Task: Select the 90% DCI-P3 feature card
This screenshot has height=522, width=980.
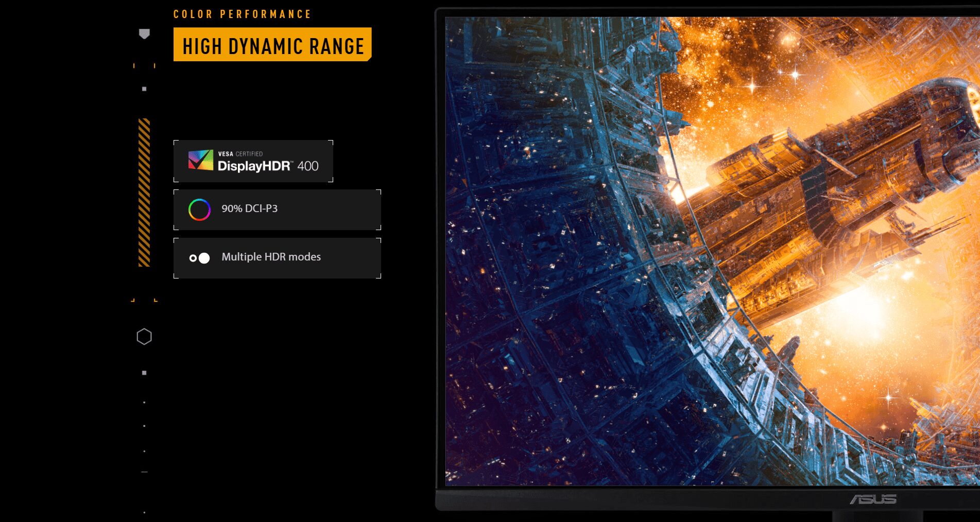Action: [x=277, y=210]
